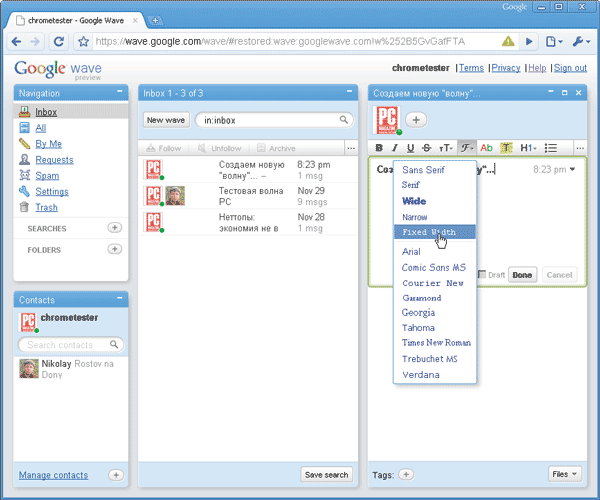This screenshot has width=600, height=500.
Task: Add a new saved search
Action: pyautogui.click(x=114, y=228)
